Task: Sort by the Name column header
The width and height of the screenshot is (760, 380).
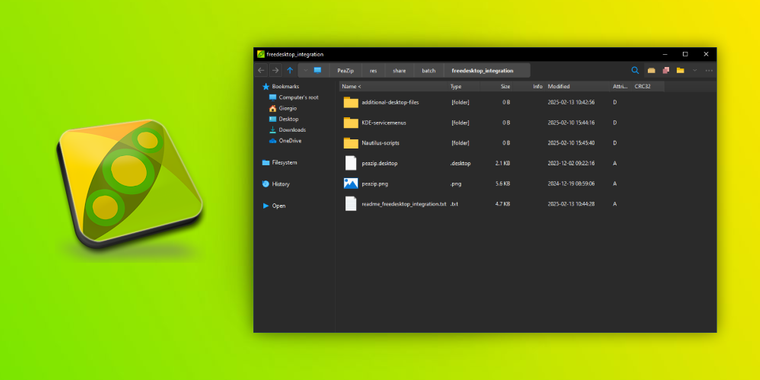Action: (393, 86)
